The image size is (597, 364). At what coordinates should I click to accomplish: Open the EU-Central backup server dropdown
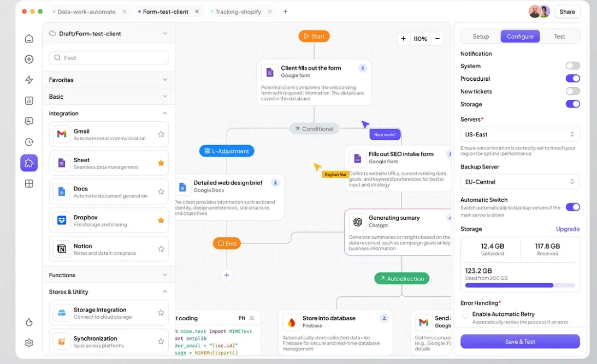(x=519, y=182)
